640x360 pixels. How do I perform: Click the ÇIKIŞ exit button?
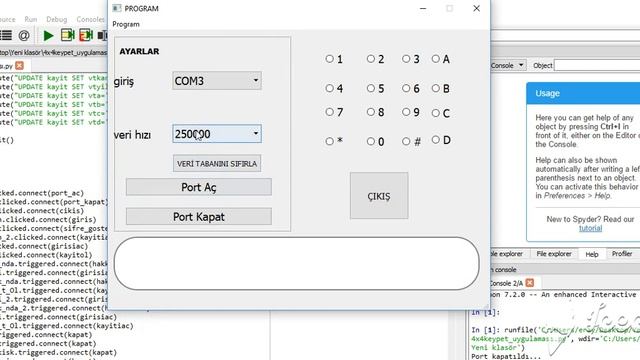(379, 196)
